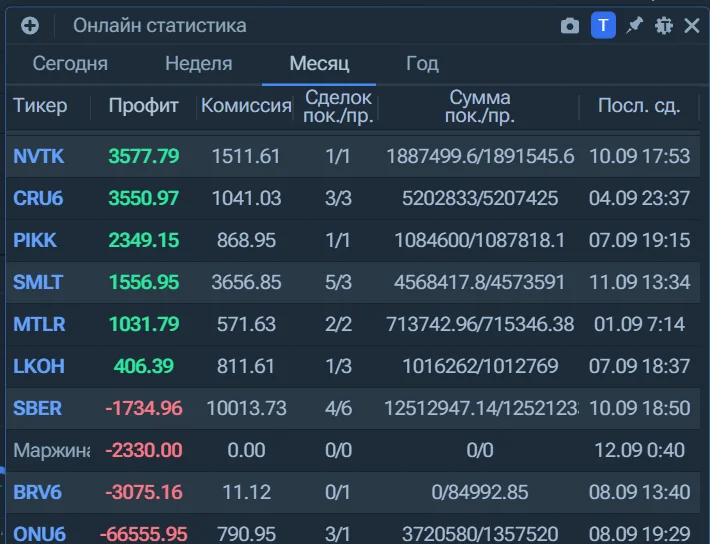The width and height of the screenshot is (710, 544).
Task: Click last trade time 11.09 13:34
Action: (639, 282)
